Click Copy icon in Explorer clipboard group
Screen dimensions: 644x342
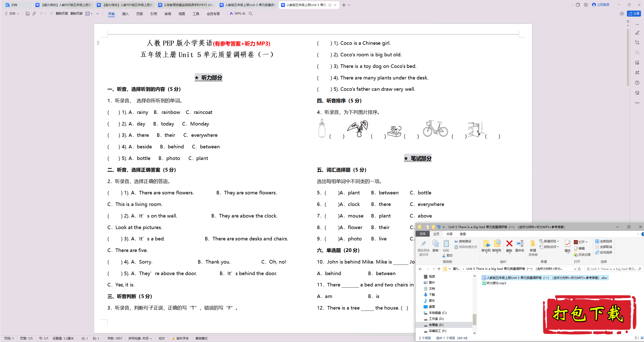tap(435, 246)
